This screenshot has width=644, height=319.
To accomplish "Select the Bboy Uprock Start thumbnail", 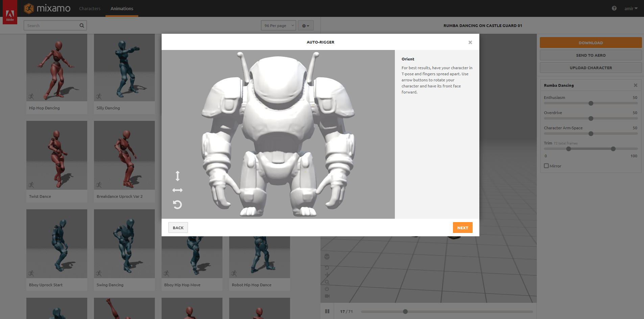I will tap(57, 244).
